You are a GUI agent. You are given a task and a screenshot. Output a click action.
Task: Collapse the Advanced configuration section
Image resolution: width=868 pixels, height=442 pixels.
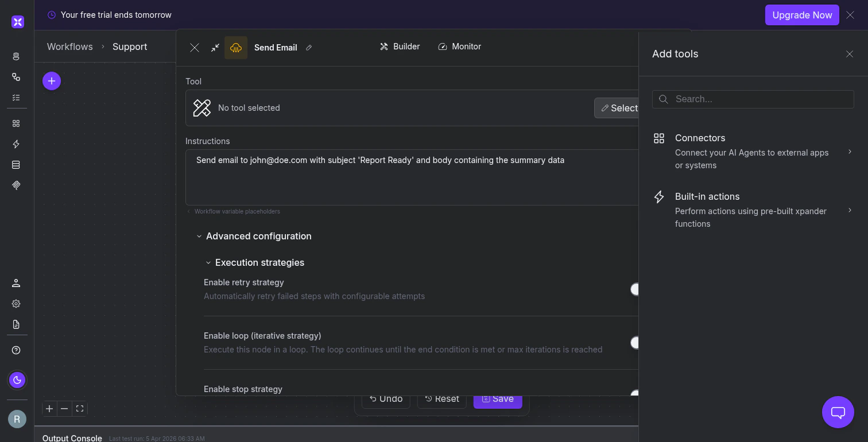[x=199, y=236]
